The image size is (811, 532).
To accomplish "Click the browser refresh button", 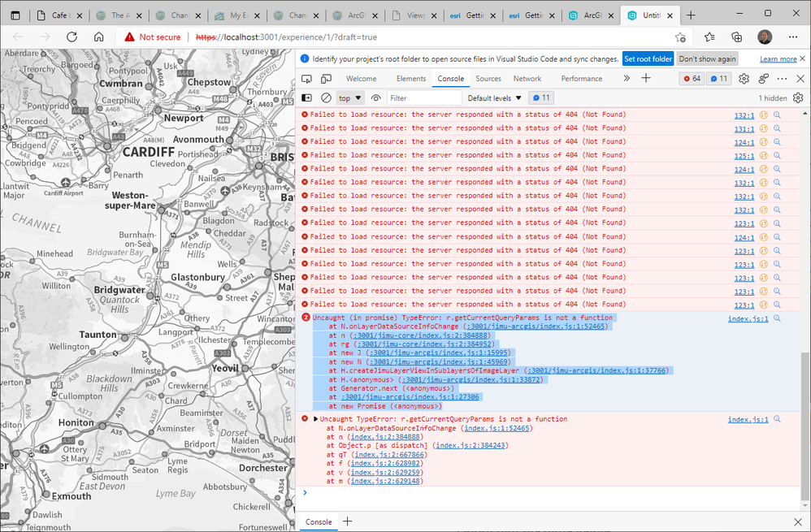I will point(72,37).
